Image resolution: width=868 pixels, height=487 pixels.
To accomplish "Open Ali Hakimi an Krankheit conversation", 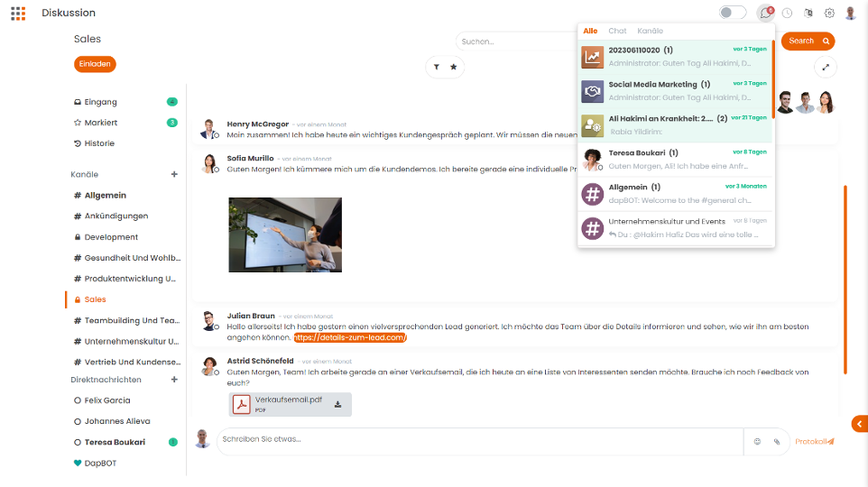I will click(x=675, y=125).
